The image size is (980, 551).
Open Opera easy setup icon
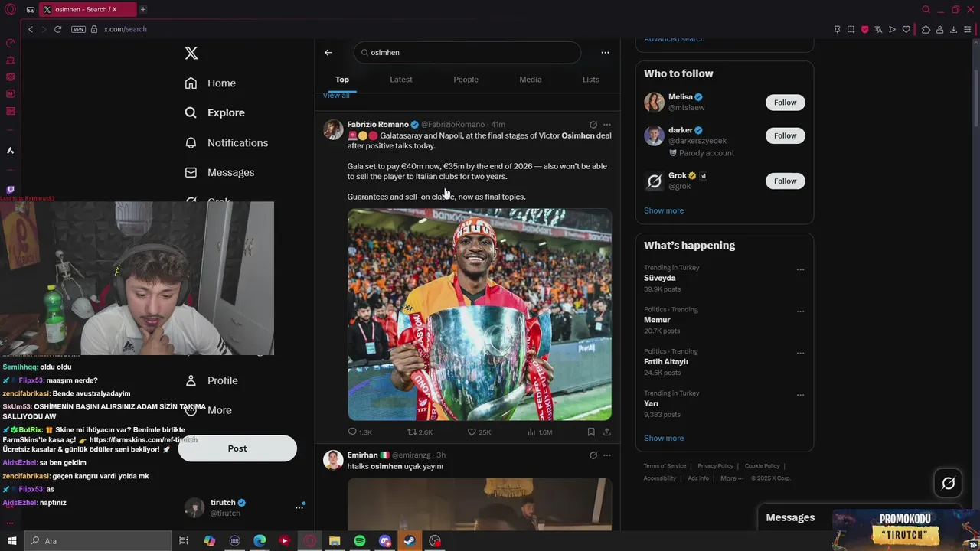(x=968, y=29)
